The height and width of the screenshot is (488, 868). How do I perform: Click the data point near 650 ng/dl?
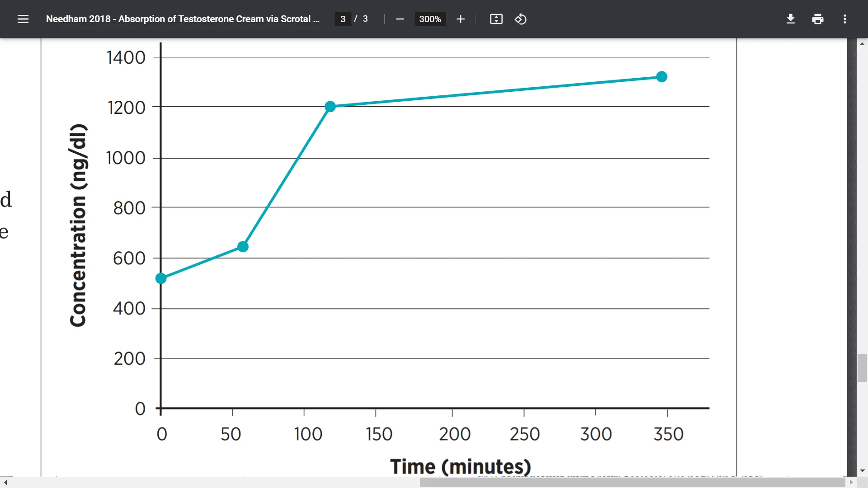[x=243, y=247]
